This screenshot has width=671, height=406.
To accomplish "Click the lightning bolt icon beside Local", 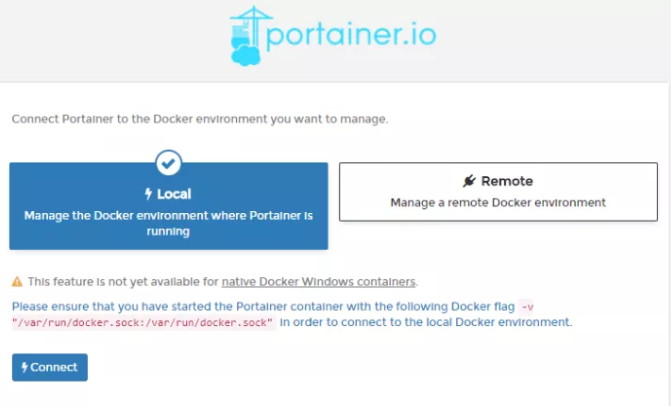I will 148,194.
